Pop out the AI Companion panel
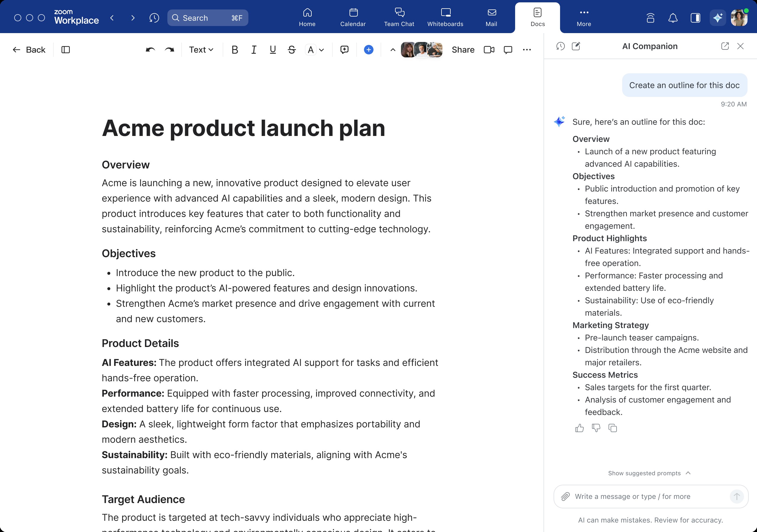 (725, 46)
